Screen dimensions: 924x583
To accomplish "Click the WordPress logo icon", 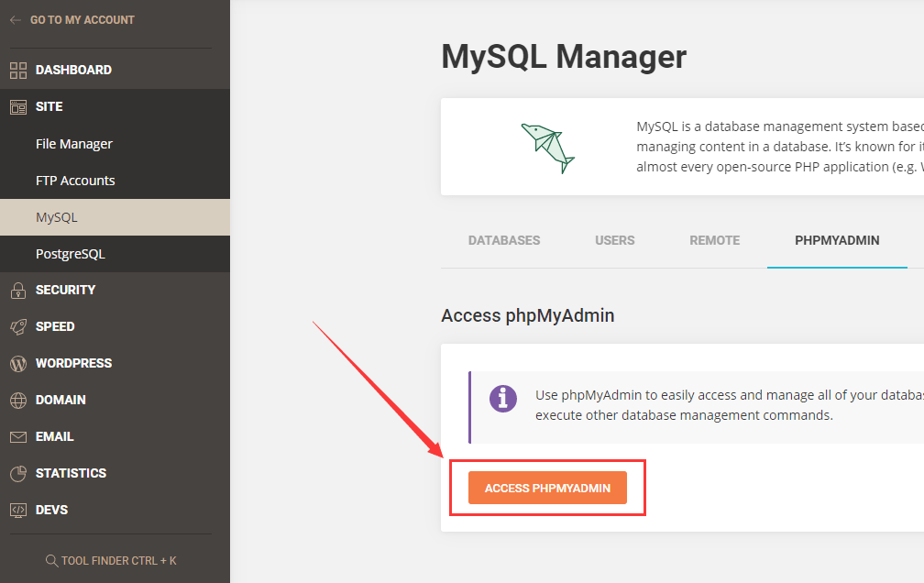I will pos(18,363).
